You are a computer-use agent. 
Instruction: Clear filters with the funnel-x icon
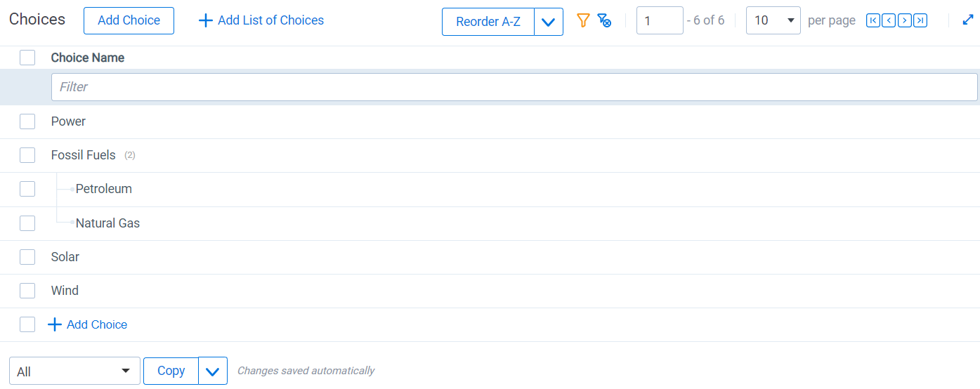click(x=604, y=20)
